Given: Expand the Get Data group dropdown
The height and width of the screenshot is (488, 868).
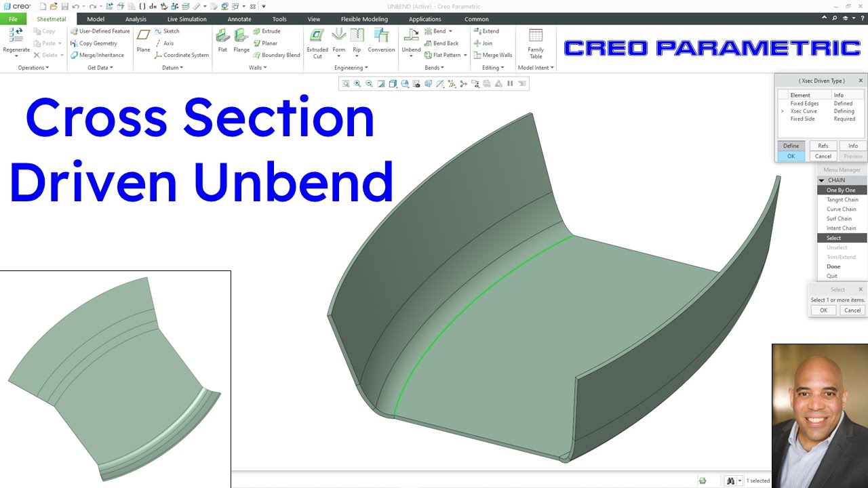Looking at the screenshot, I should point(100,68).
